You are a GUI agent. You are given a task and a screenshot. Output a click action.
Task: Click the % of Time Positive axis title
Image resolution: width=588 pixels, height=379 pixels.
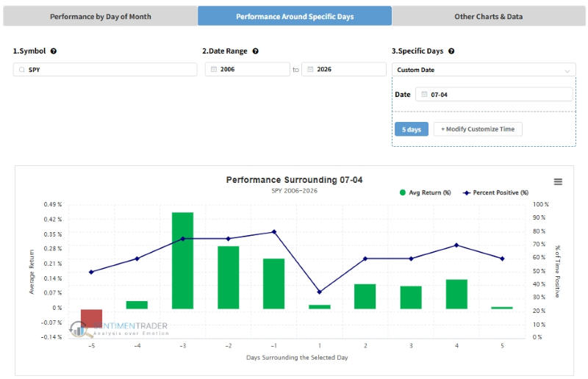558,272
